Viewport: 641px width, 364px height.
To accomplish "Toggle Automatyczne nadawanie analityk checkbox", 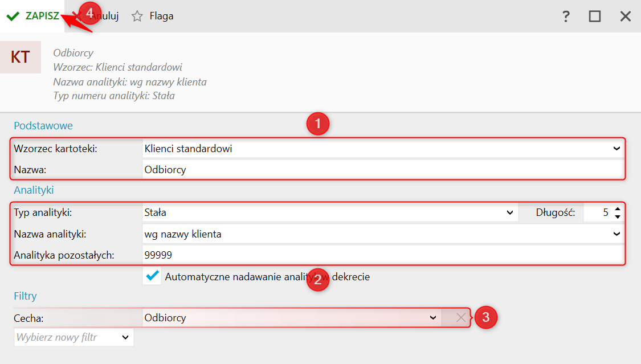I will point(152,276).
